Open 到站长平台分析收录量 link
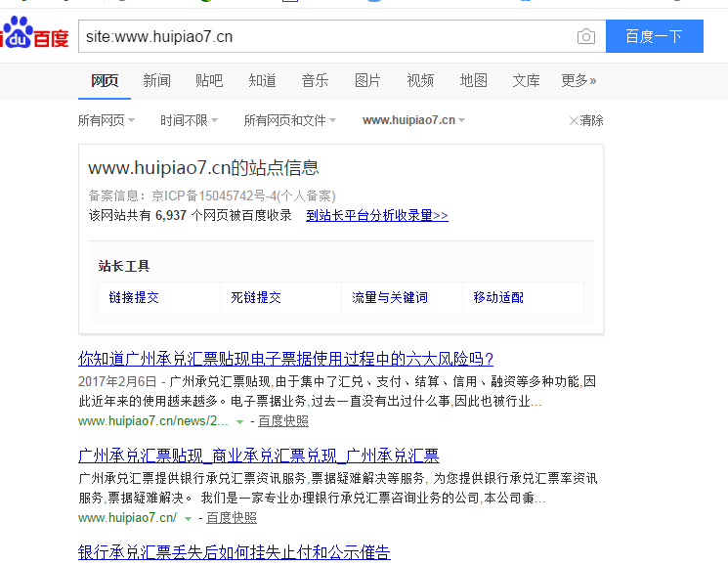The image size is (728, 565). point(376,215)
